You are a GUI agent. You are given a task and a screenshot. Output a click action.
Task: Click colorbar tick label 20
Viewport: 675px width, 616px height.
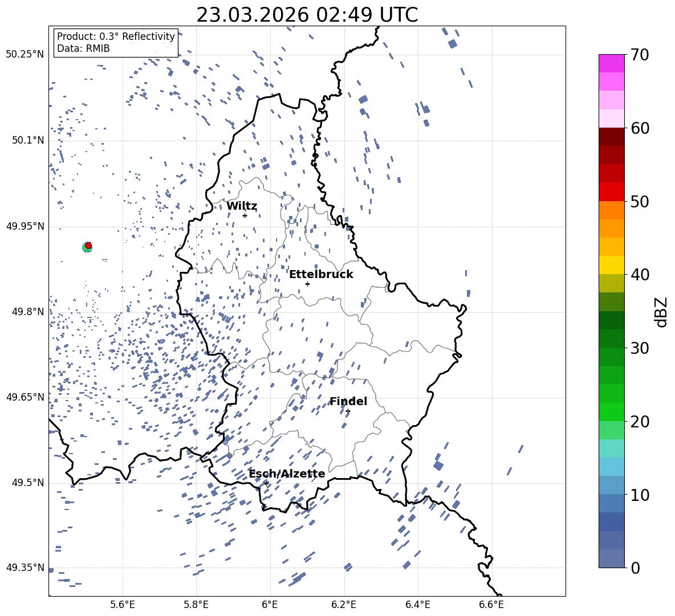[640, 422]
